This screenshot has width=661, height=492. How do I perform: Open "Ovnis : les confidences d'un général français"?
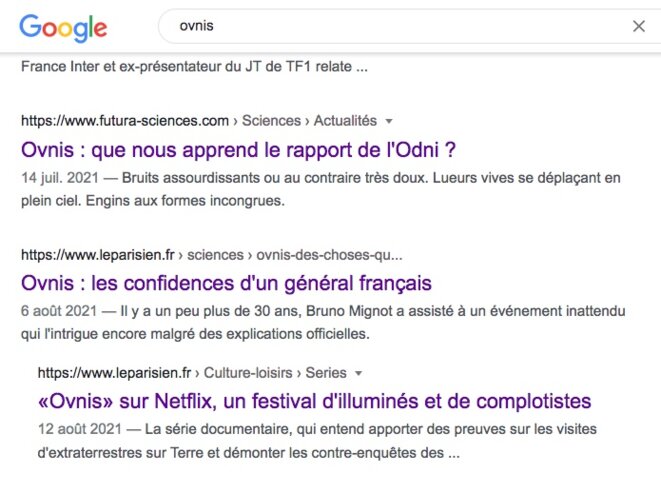[x=226, y=283]
